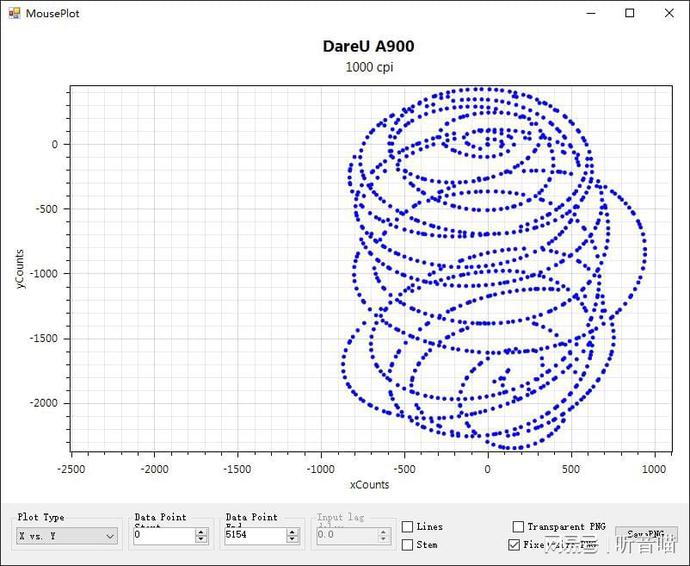Check the Transparent PNG option
The image size is (690, 566).
[x=518, y=527]
